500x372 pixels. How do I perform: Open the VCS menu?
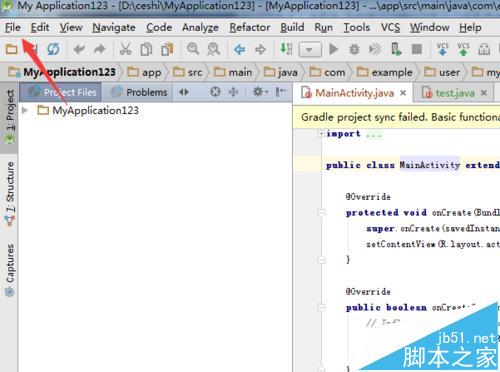[x=390, y=27]
